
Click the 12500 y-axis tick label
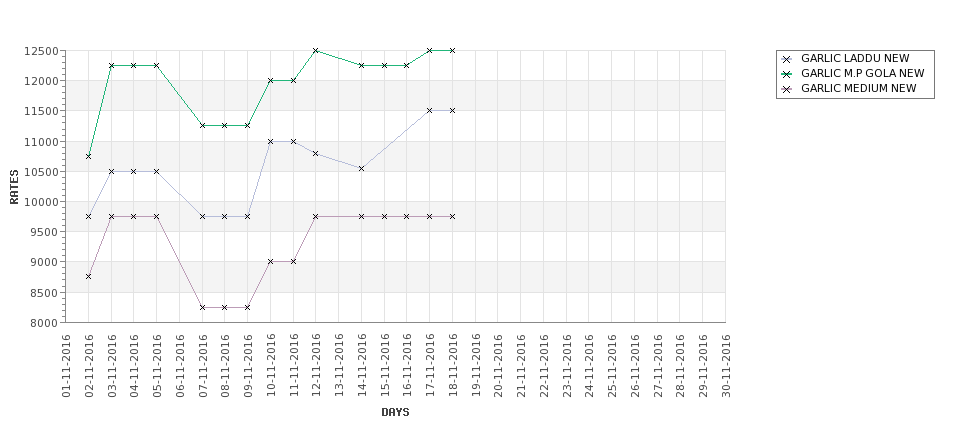click(41, 51)
